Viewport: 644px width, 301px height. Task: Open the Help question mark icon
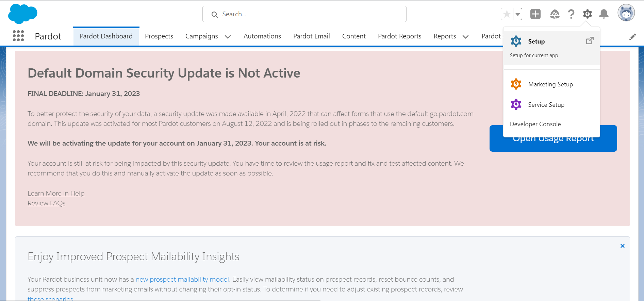(x=571, y=14)
